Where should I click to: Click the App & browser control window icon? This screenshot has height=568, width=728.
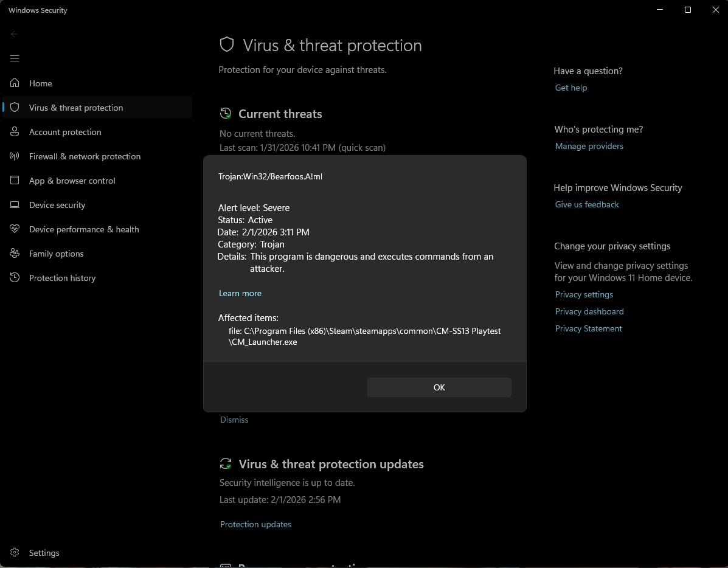[x=15, y=181]
